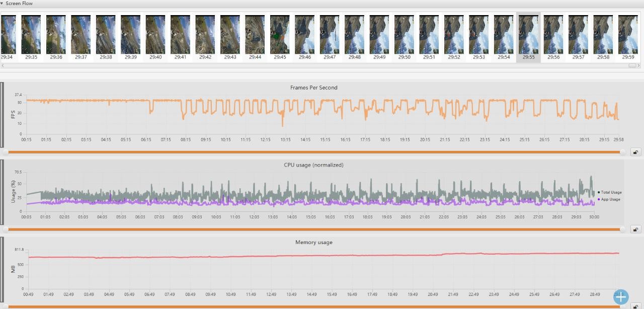Image resolution: width=644 pixels, height=309 pixels.
Task: Collapse the Screen Flow section
Action: 2,4
